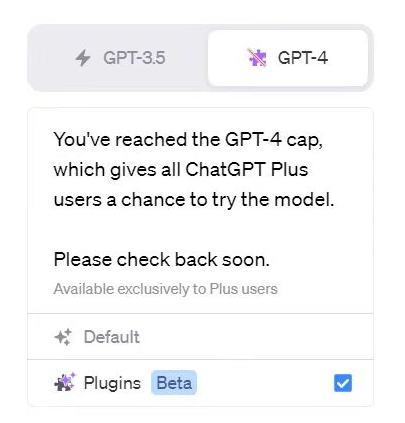
Task: Click the crossed-out puzzle piece icon
Action: 257,58
